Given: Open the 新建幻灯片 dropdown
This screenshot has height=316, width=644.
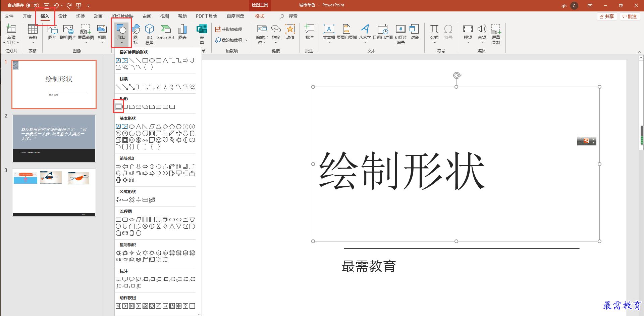Looking at the screenshot, I should 11,40.
